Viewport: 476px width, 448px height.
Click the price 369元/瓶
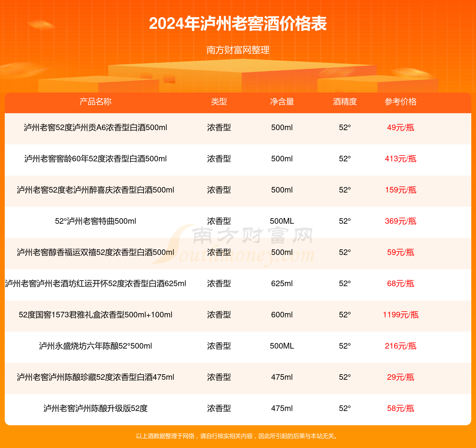(x=401, y=221)
